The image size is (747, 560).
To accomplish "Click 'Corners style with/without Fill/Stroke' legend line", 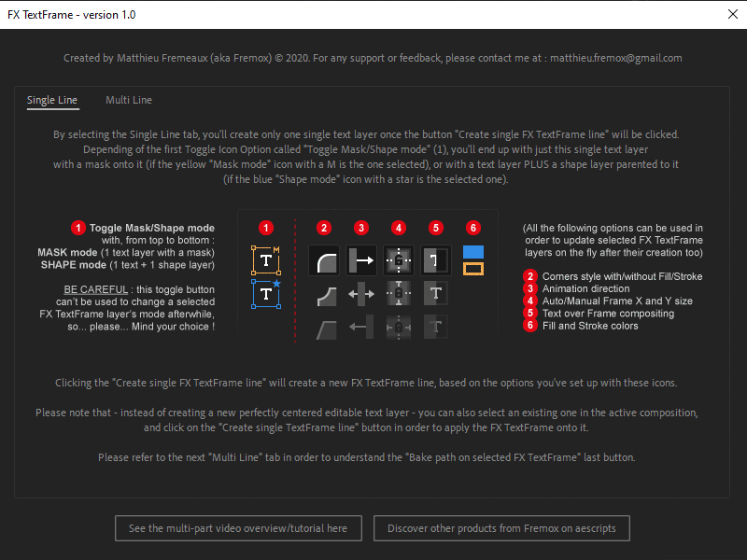I will click(622, 276).
